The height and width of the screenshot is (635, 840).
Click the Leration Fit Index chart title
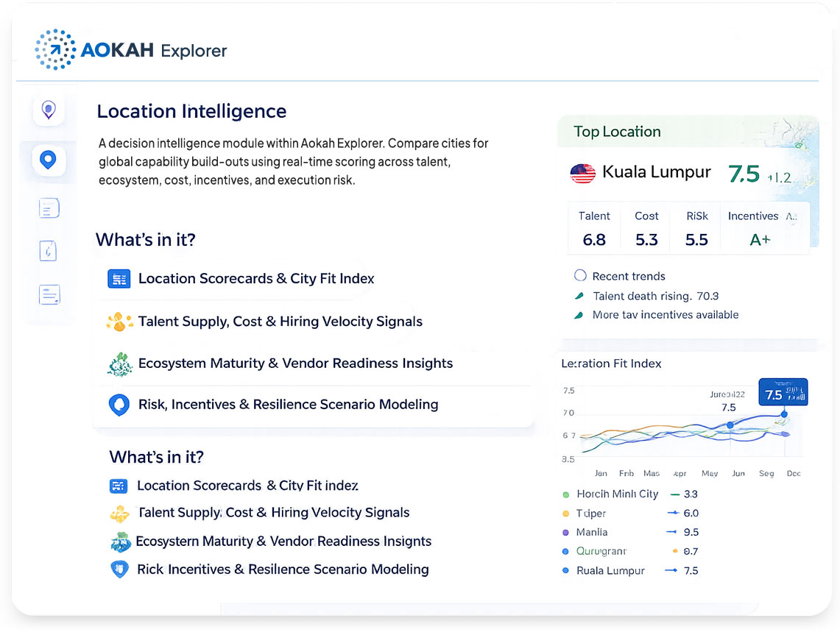(611, 363)
